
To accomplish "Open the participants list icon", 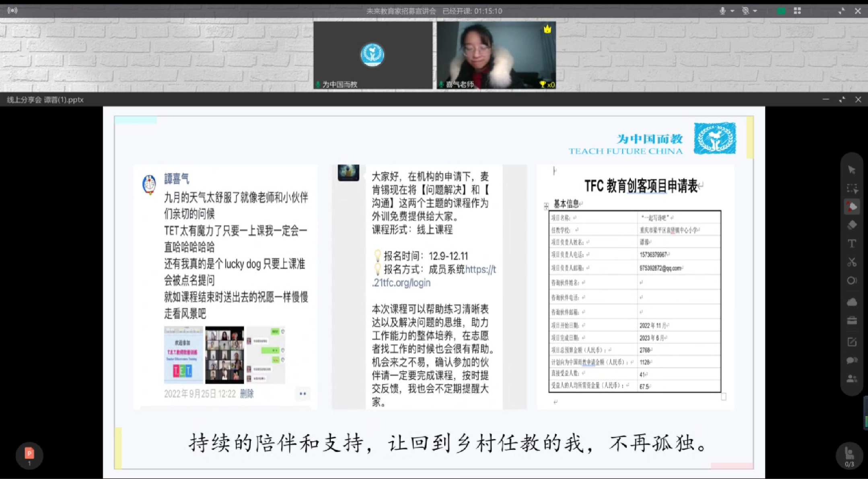I will [x=852, y=379].
